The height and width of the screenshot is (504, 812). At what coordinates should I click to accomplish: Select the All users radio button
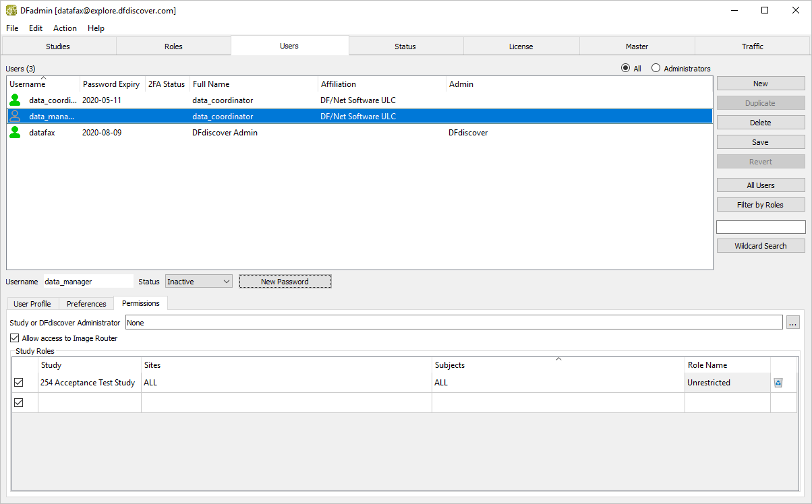(x=625, y=69)
